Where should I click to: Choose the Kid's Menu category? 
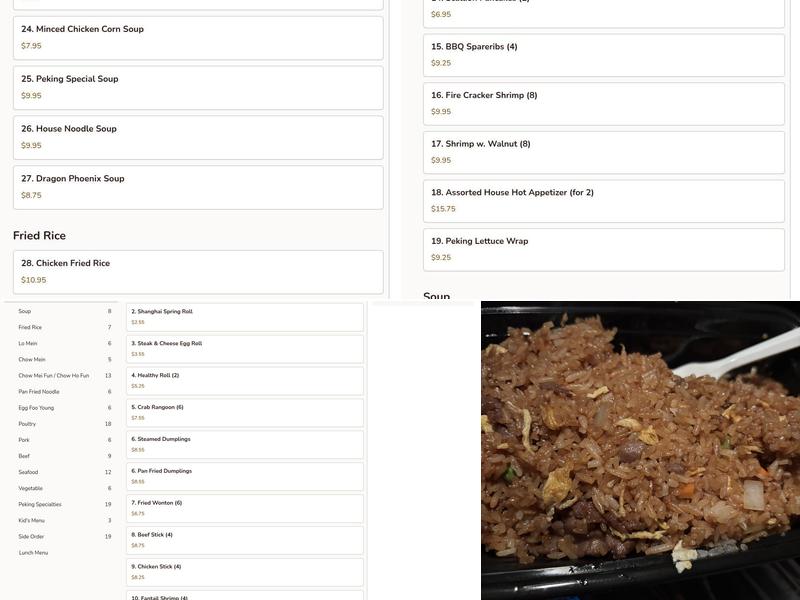click(x=31, y=520)
